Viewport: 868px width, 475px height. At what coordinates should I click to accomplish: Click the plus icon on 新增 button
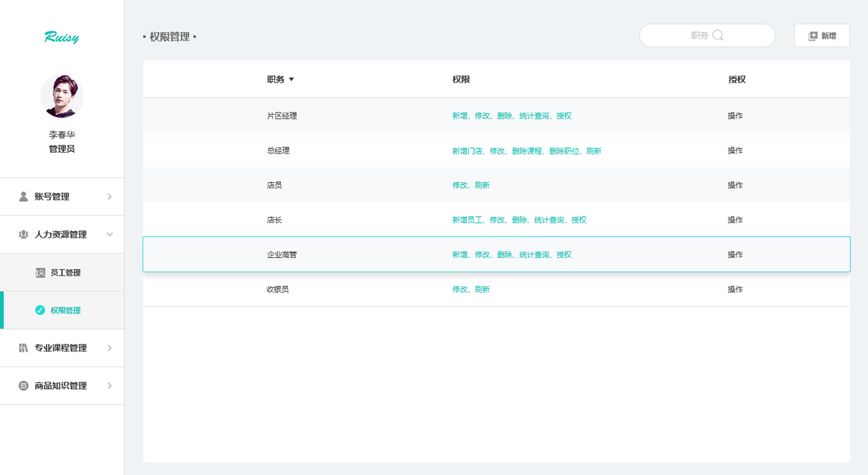tap(813, 36)
